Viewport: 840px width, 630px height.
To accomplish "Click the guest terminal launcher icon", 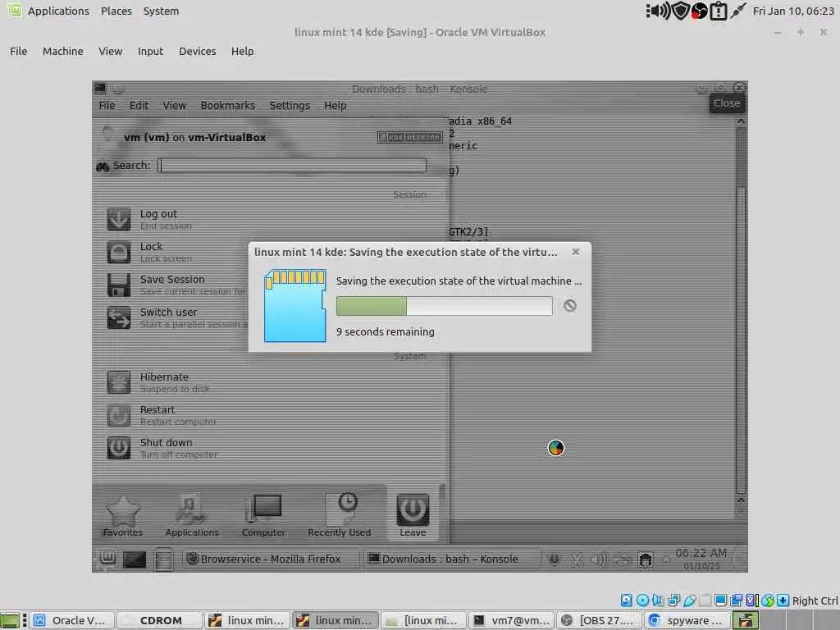I will pyautogui.click(x=135, y=559).
